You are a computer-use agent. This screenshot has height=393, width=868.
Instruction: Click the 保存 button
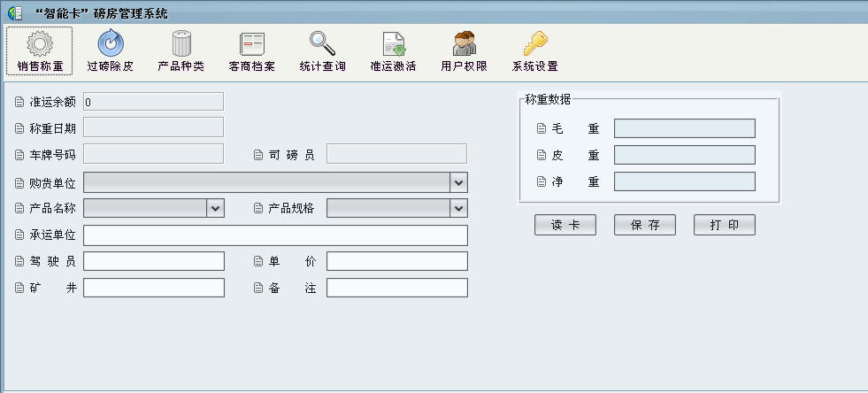(x=645, y=225)
